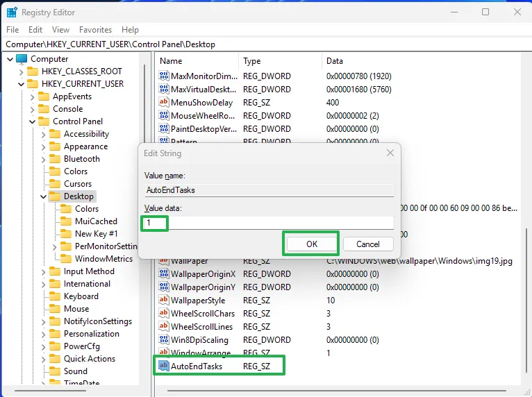Select the Personalization key in tree

pyautogui.click(x=91, y=334)
